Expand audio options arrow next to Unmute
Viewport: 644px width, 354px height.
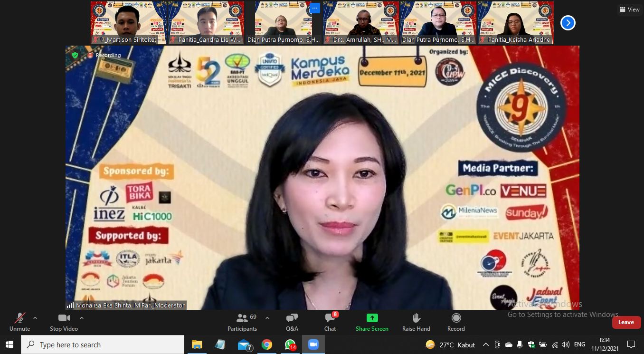point(35,318)
